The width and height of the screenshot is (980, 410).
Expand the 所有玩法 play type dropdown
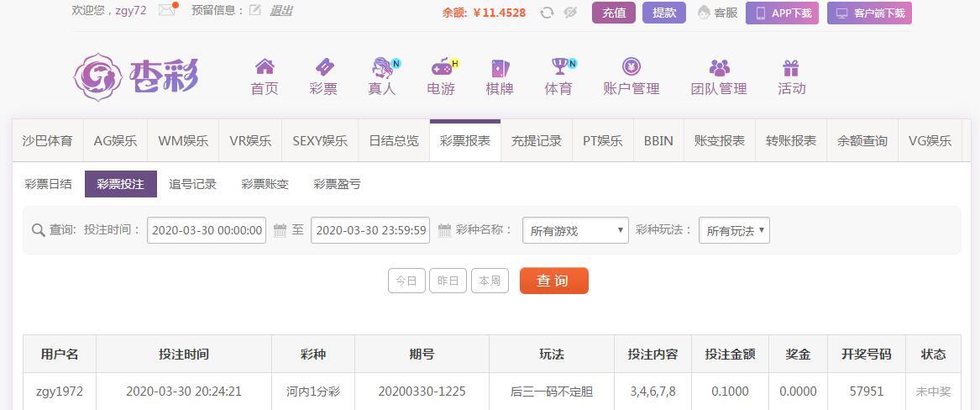coord(735,230)
